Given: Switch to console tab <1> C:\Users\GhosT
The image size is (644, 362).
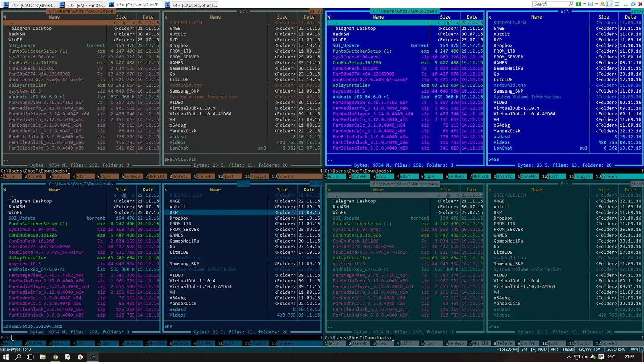Looking at the screenshot, I should point(29,5).
